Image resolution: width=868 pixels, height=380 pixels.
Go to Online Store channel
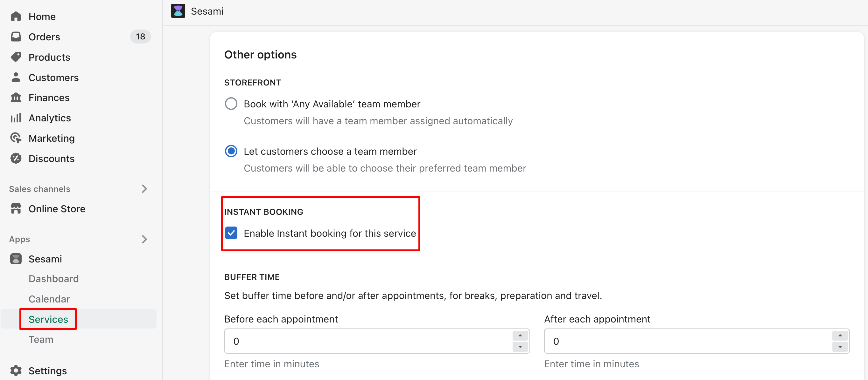pos(57,209)
